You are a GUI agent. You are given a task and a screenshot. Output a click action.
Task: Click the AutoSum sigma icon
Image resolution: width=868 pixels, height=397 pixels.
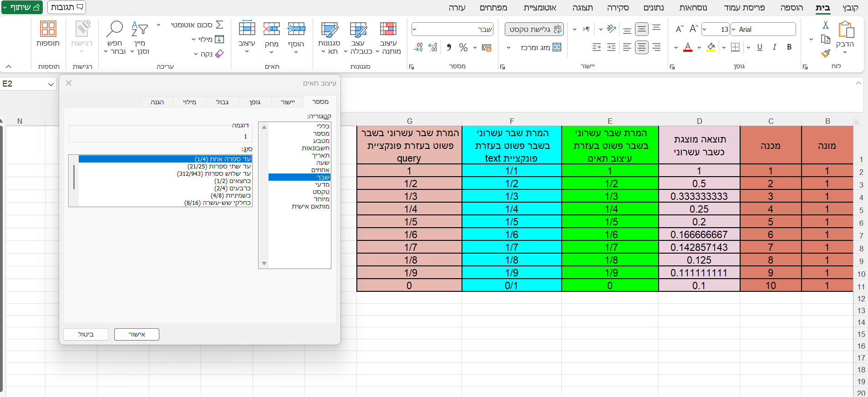pos(219,25)
